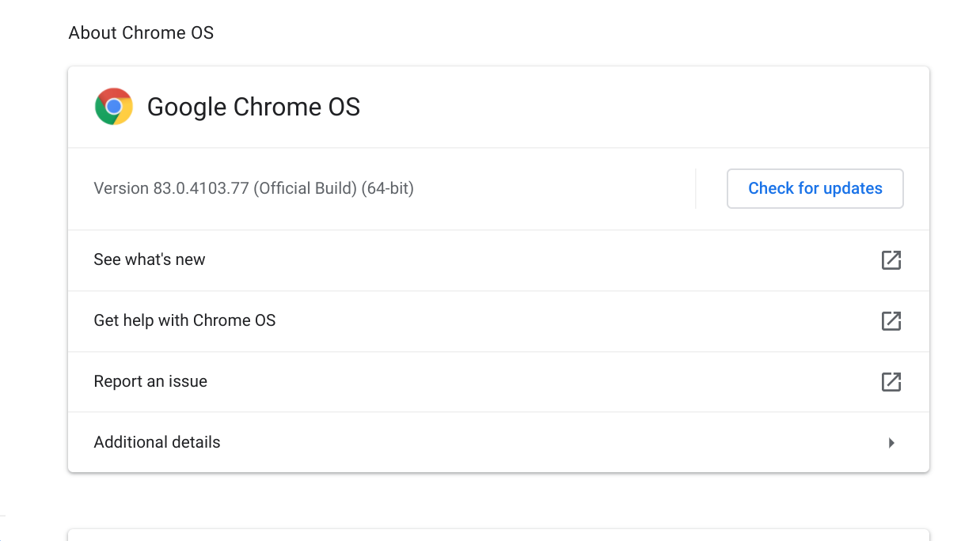Click the partially visible card at the bottom

pyautogui.click(x=499, y=535)
